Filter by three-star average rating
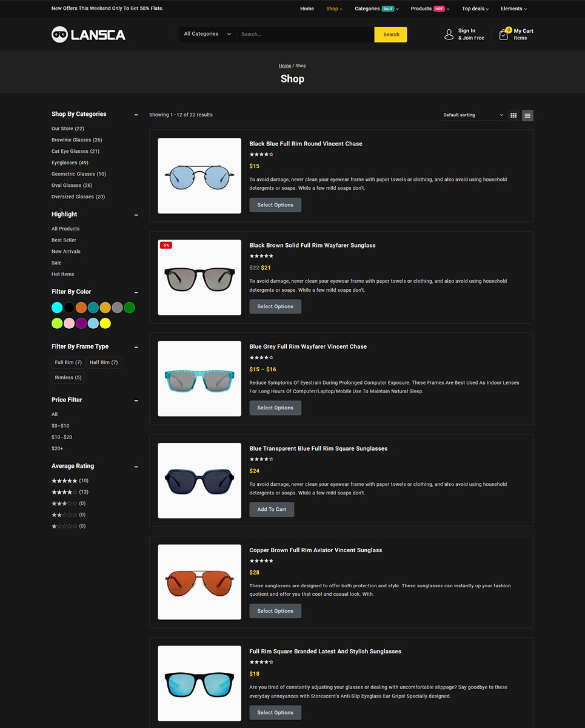Image resolution: width=585 pixels, height=728 pixels. click(64, 504)
